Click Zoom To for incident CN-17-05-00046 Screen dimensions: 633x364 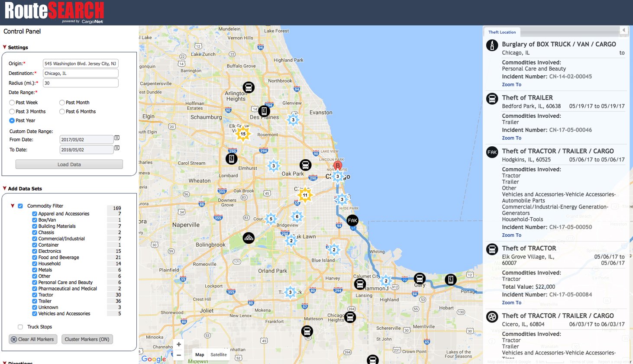[x=511, y=138]
